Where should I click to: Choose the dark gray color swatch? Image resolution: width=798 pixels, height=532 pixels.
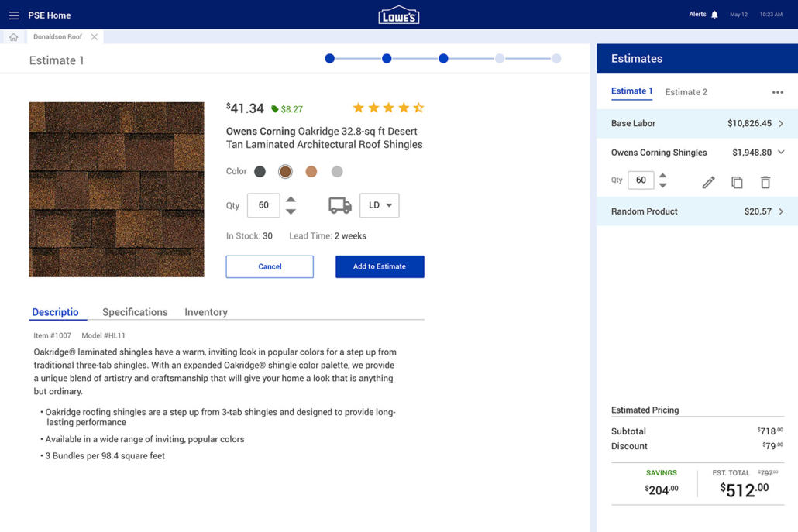pyautogui.click(x=260, y=172)
